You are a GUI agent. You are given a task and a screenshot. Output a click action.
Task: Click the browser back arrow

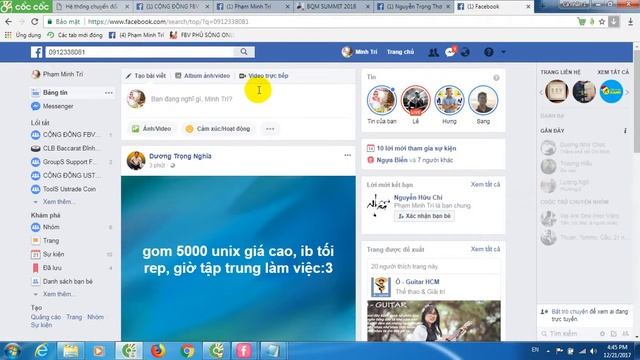click(x=9, y=22)
